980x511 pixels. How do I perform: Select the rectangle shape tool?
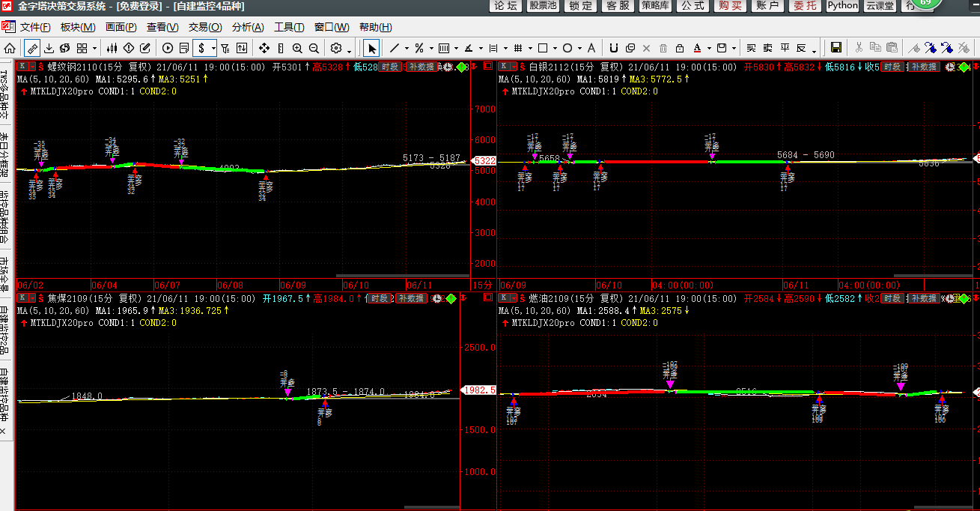click(543, 48)
